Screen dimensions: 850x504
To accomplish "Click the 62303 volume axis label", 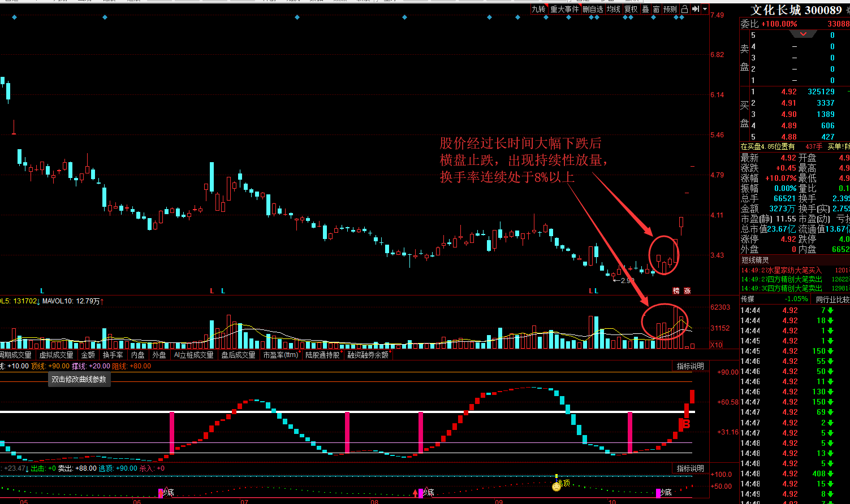I will (720, 307).
